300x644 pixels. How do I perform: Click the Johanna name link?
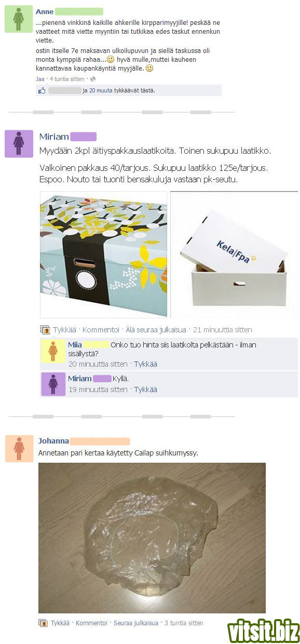pos(53,441)
